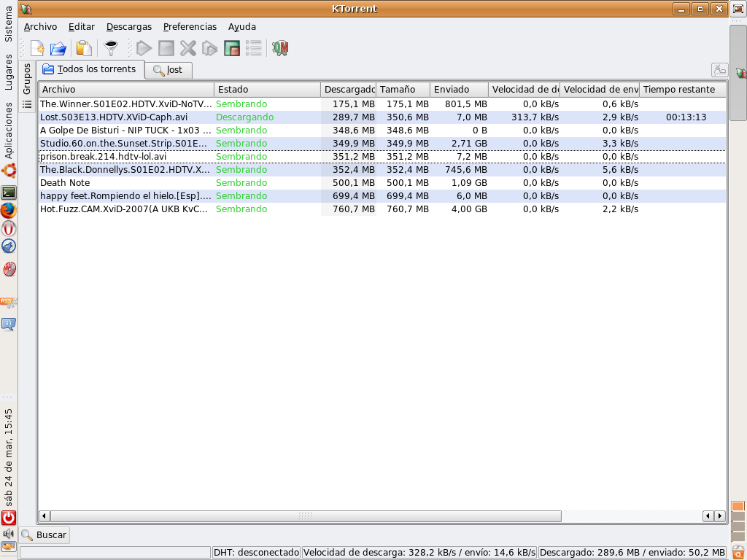Click the start torrent play icon
The width and height of the screenshot is (747, 560).
pos(144,48)
